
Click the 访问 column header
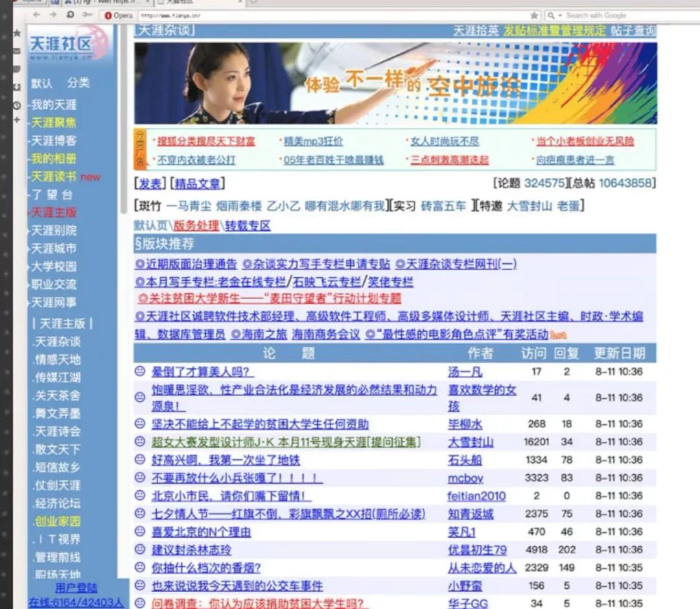533,353
